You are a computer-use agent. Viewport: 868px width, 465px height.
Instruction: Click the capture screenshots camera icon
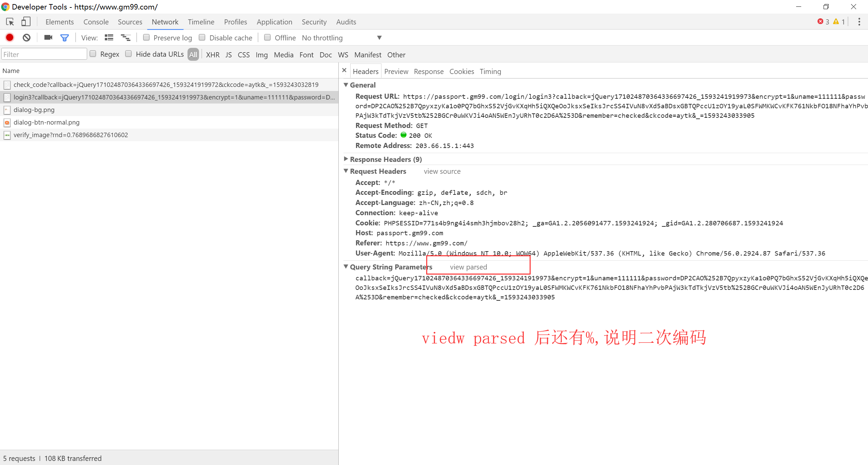tap(48, 38)
